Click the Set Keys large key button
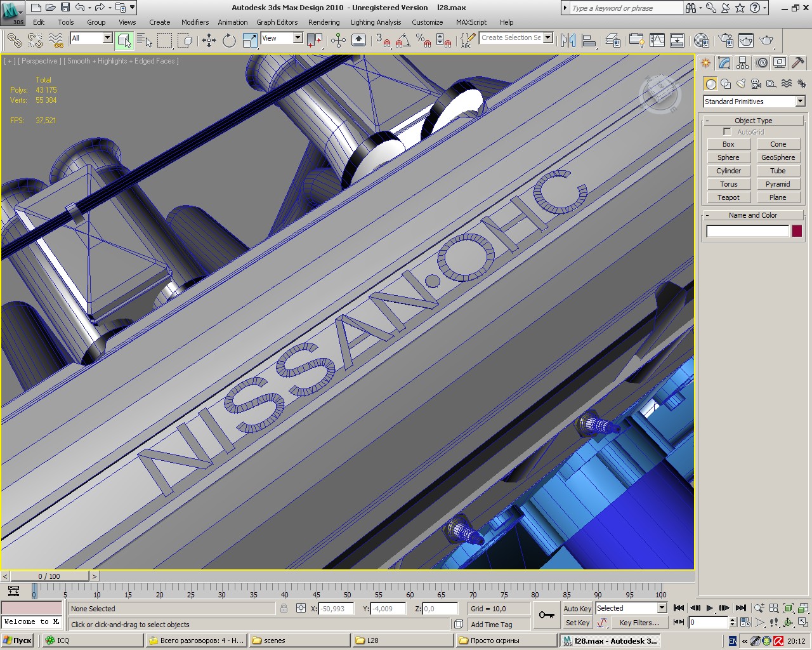Screen dimensions: 812x650 546,615
